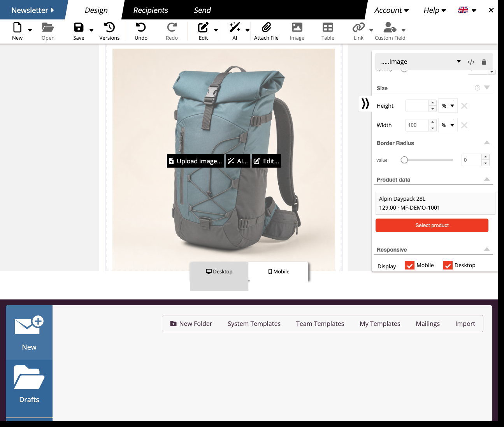Image resolution: width=504 pixels, height=427 pixels.
Task: Undo the last change
Action: (141, 28)
